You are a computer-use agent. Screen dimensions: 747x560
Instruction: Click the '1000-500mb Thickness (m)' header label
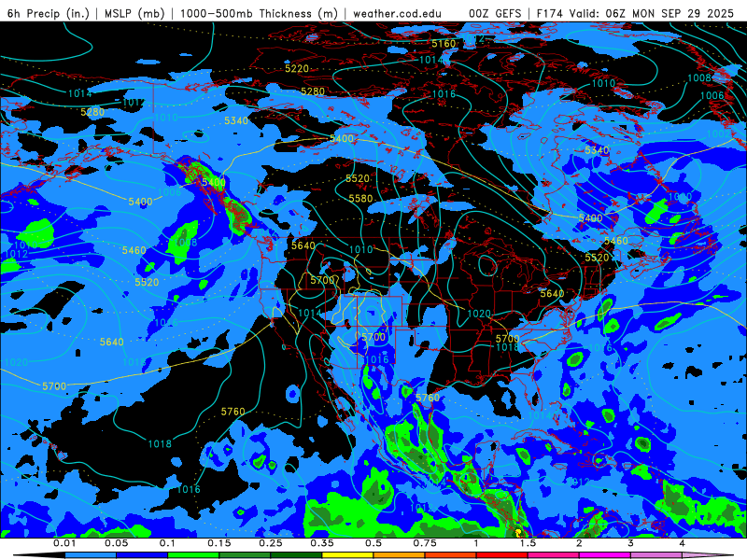pyautogui.click(x=260, y=13)
